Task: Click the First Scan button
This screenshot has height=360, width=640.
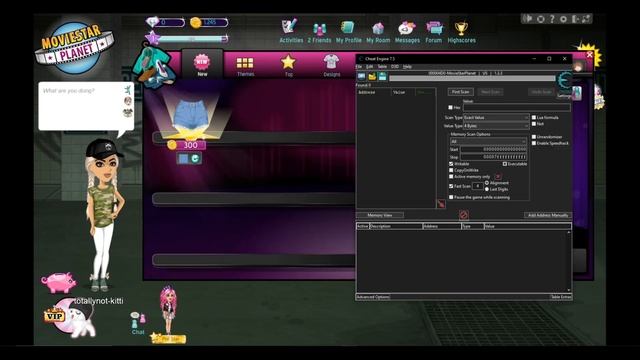Action: [x=460, y=92]
